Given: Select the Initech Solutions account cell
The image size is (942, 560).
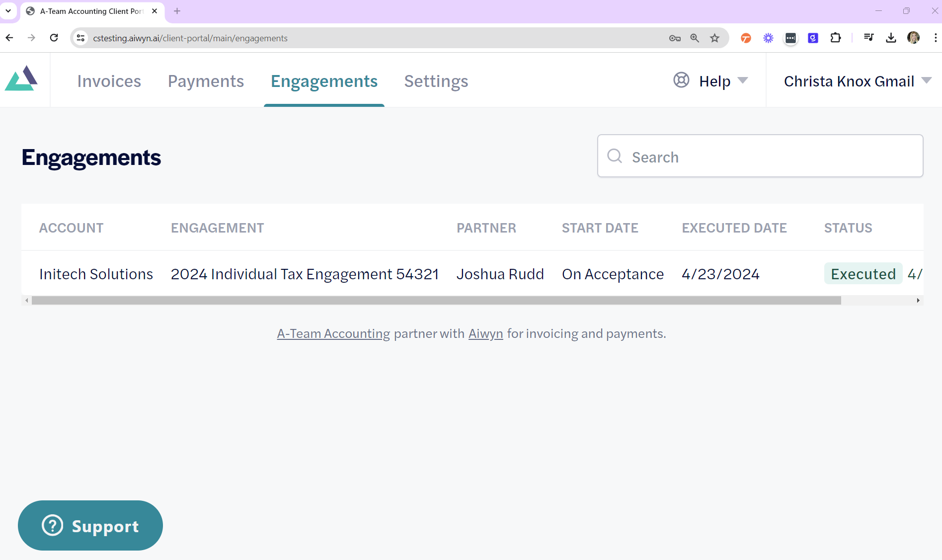Looking at the screenshot, I should click(x=96, y=274).
